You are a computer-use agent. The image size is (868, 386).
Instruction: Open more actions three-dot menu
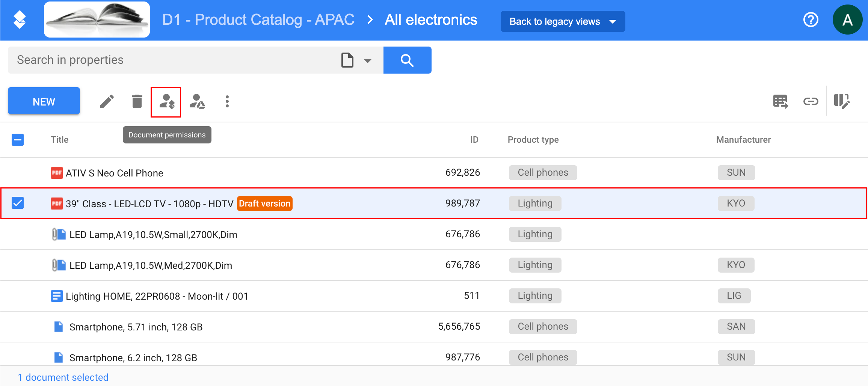click(227, 101)
